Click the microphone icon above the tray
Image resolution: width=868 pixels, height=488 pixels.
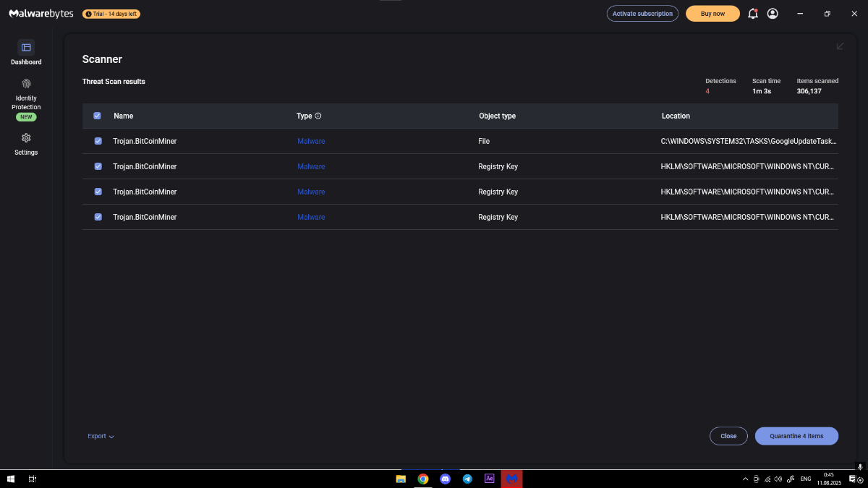(x=860, y=467)
